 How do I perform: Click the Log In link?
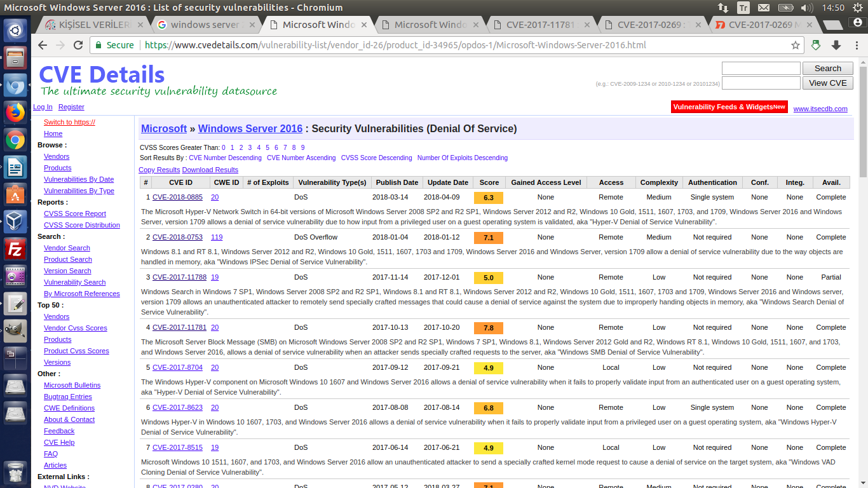[x=43, y=107]
